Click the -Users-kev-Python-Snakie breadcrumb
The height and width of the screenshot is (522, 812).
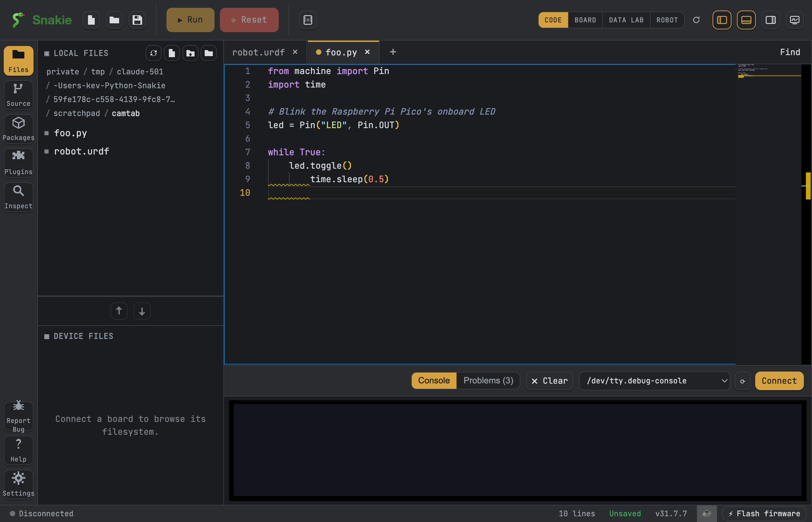[x=110, y=86]
